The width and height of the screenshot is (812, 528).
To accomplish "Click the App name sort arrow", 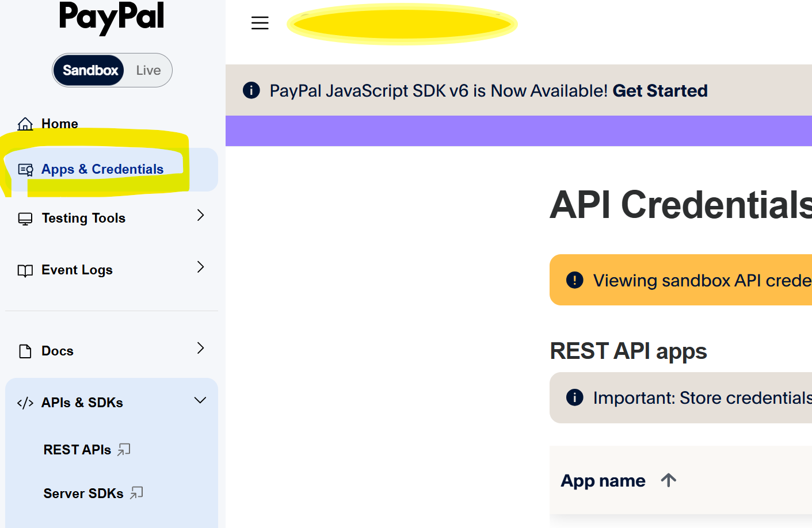I will 669,480.
